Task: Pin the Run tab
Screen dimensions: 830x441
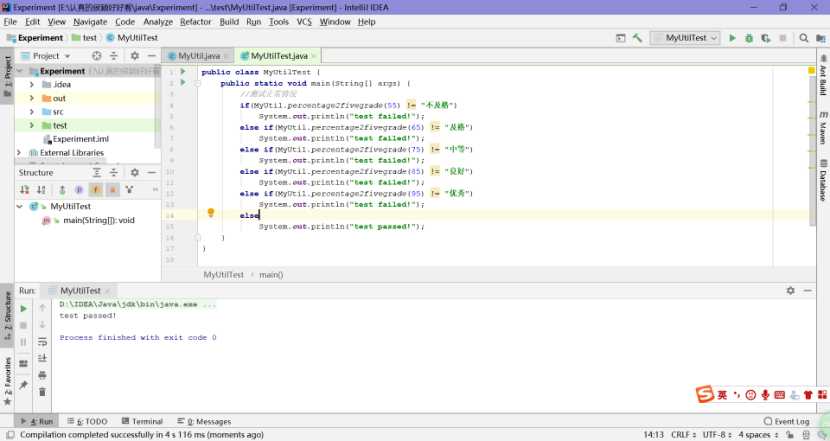Action: click(x=23, y=385)
